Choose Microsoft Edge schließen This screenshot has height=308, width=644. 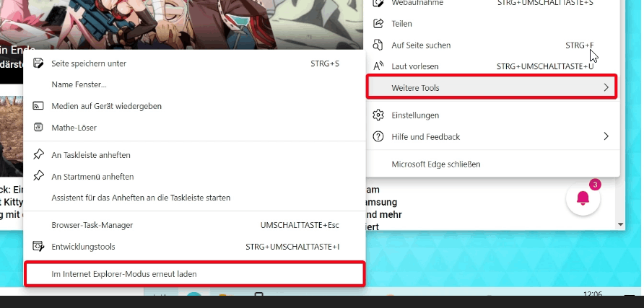coord(492,164)
